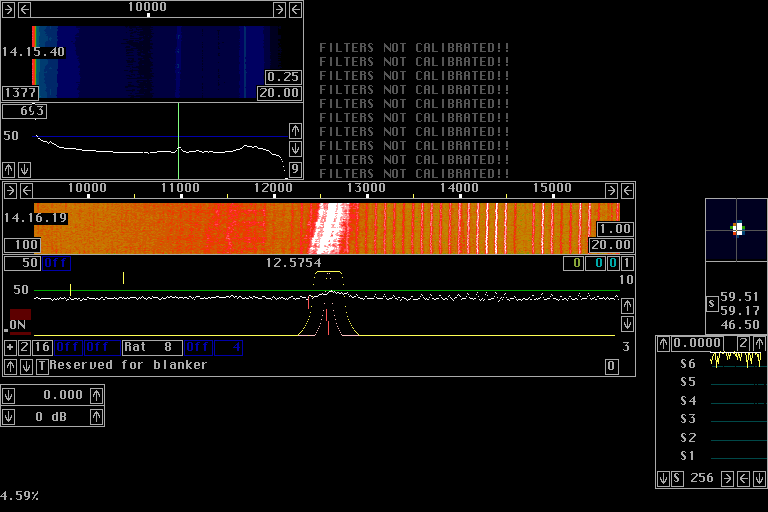Click the S button beside the 59.17 reading
768x512 pixels.
(x=712, y=304)
